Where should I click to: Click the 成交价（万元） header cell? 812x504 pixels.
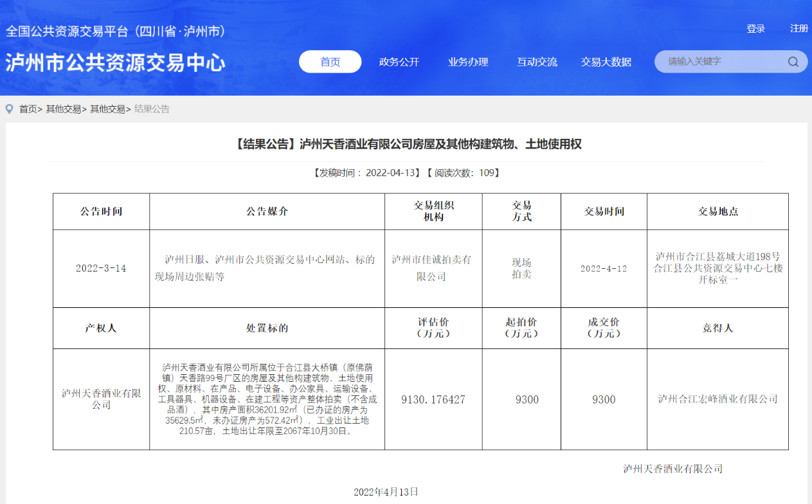pyautogui.click(x=604, y=328)
